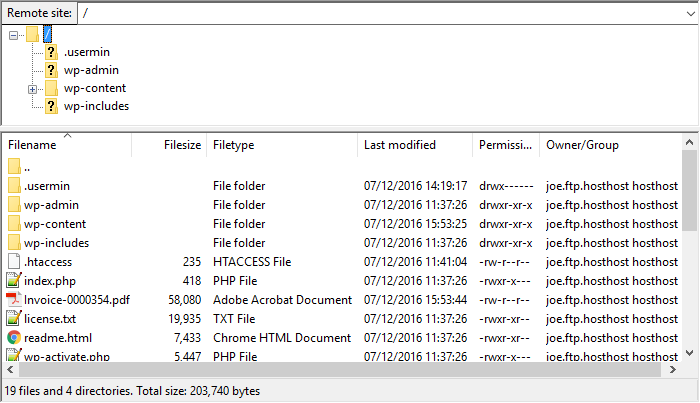The image size is (700, 403).
Task: Select the Invoice-0000354.pdf filename
Action: tap(77, 300)
